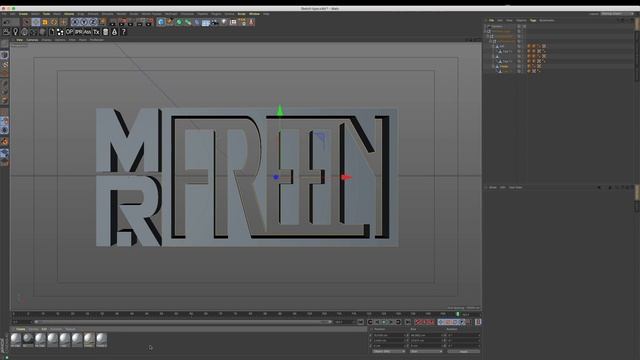This screenshot has width=640, height=360.
Task: Open the Tags menu in the Object Manager
Action: tap(533, 20)
